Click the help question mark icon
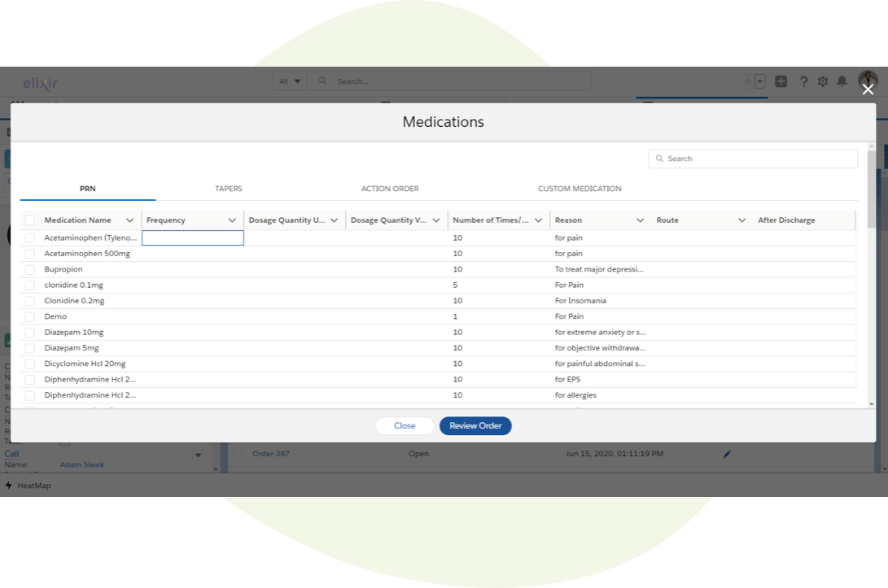The width and height of the screenshot is (888, 588). (803, 81)
